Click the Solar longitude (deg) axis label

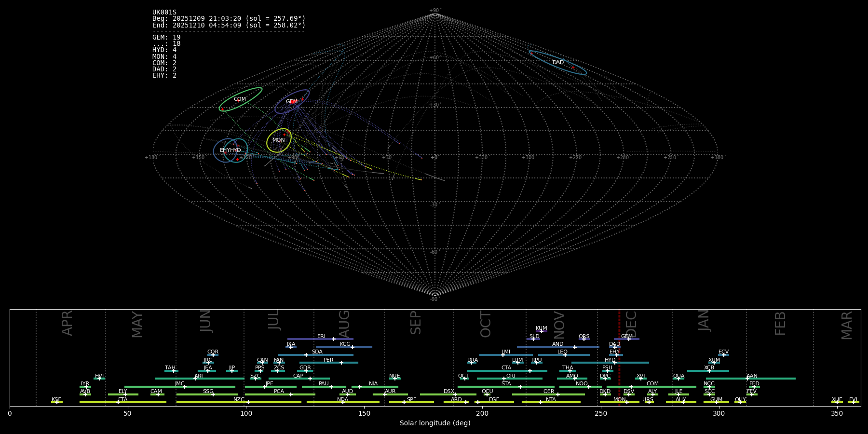pyautogui.click(x=435, y=423)
